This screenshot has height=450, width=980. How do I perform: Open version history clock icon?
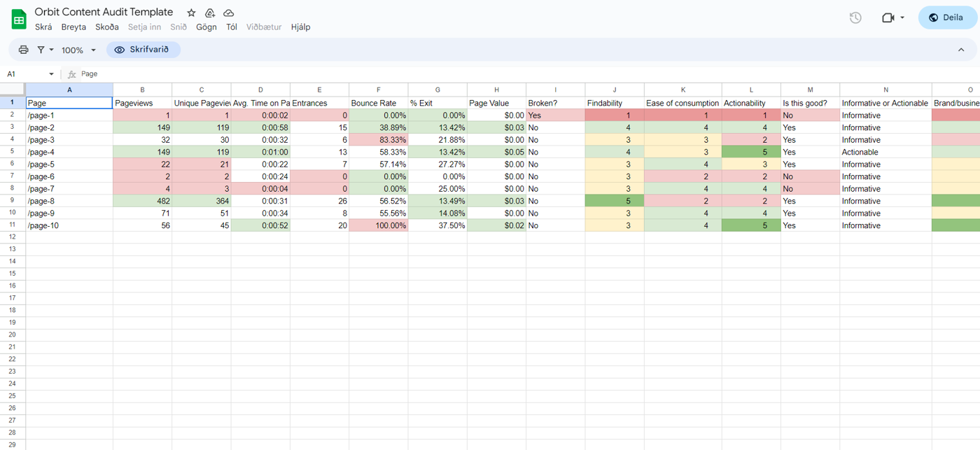click(x=855, y=17)
